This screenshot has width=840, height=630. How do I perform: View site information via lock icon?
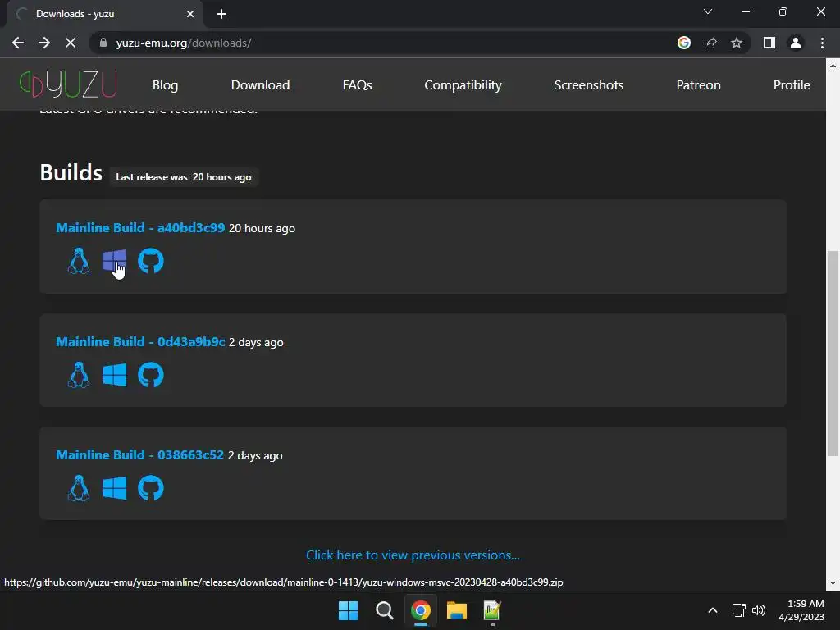[103, 43]
